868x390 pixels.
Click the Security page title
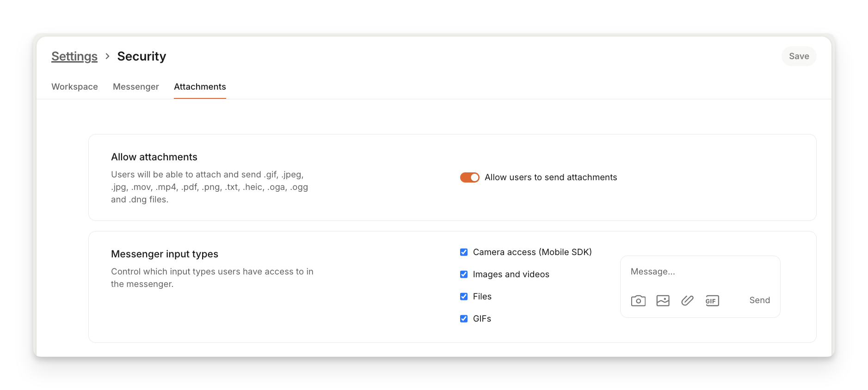(142, 56)
